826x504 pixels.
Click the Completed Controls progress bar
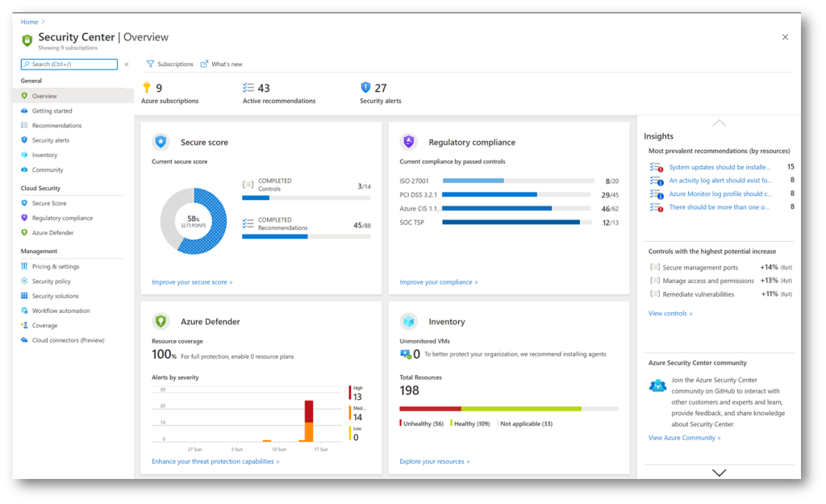point(306,198)
